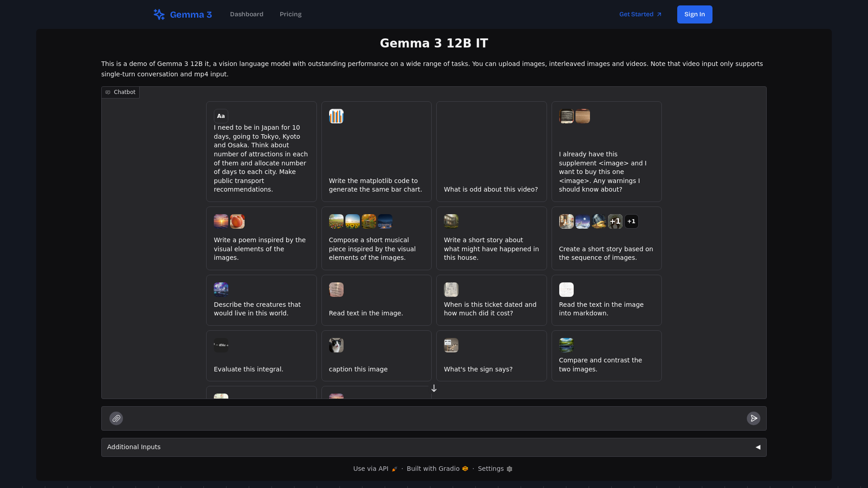Click tulip field thumbnail in musical piece example

336,221
